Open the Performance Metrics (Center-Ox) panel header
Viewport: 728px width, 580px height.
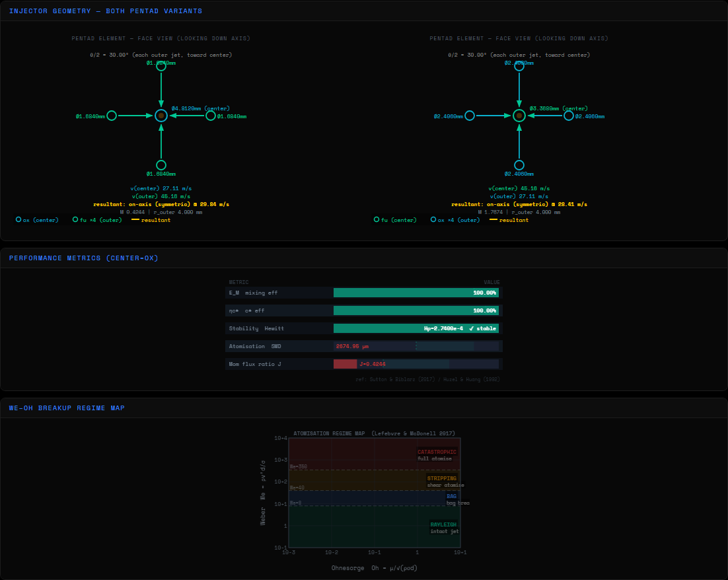tap(364, 258)
